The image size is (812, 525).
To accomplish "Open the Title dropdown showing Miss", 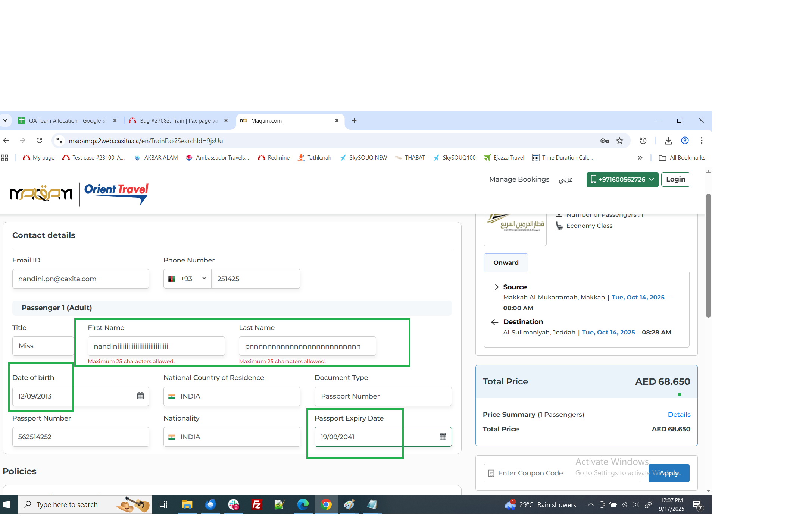I will pos(43,346).
